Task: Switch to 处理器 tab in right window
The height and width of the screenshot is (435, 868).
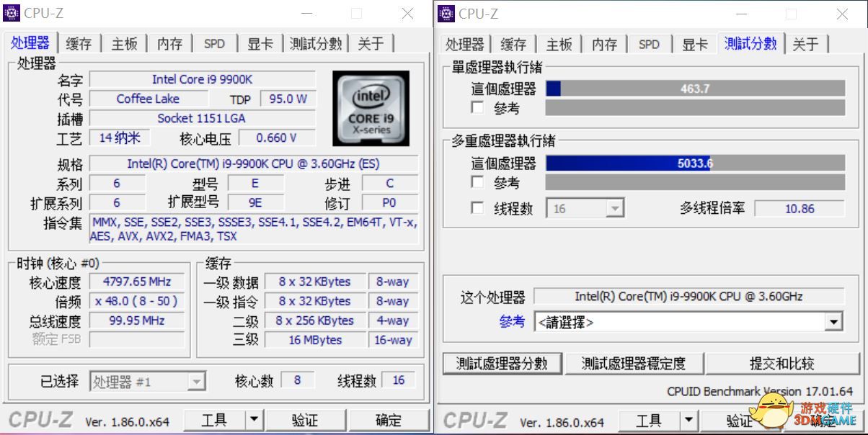Action: pyautogui.click(x=464, y=44)
